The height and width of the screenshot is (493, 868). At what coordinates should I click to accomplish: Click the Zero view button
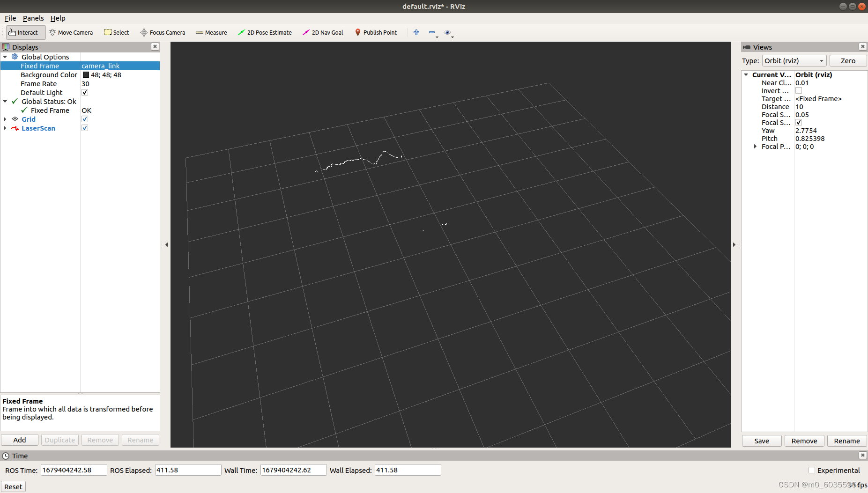pyautogui.click(x=848, y=61)
